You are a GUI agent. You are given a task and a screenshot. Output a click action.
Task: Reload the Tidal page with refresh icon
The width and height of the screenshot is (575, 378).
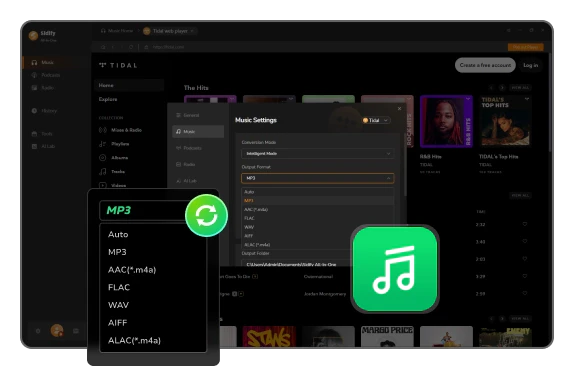pyautogui.click(x=131, y=47)
